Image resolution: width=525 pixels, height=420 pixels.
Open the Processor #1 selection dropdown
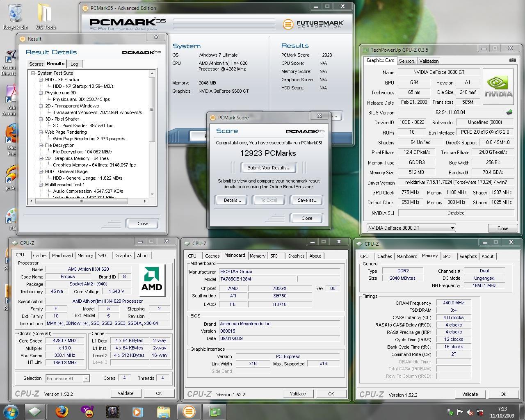pos(67,378)
